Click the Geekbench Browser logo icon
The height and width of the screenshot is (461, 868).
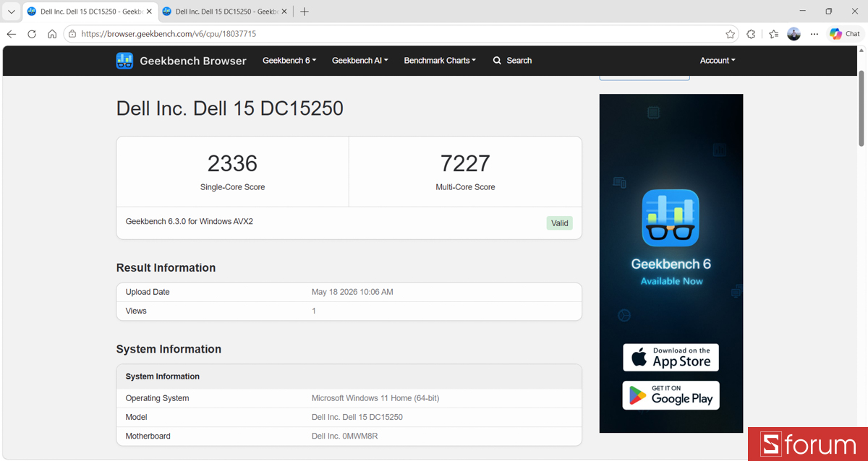click(124, 61)
